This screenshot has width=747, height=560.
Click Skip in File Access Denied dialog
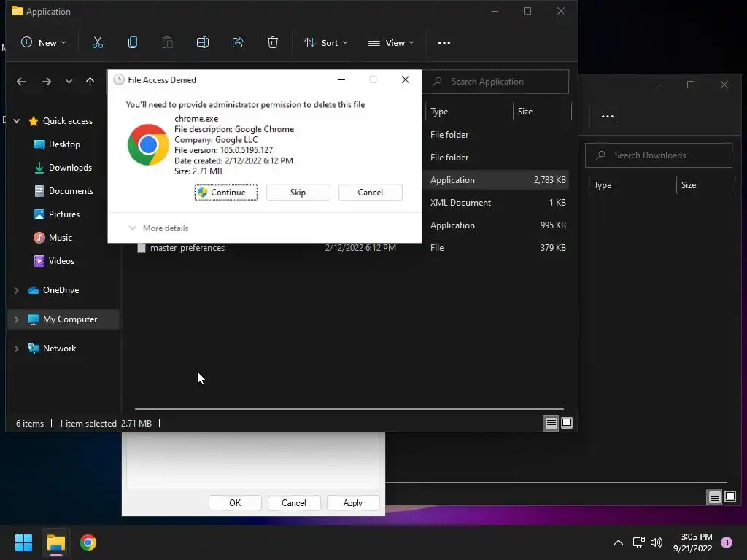[298, 192]
